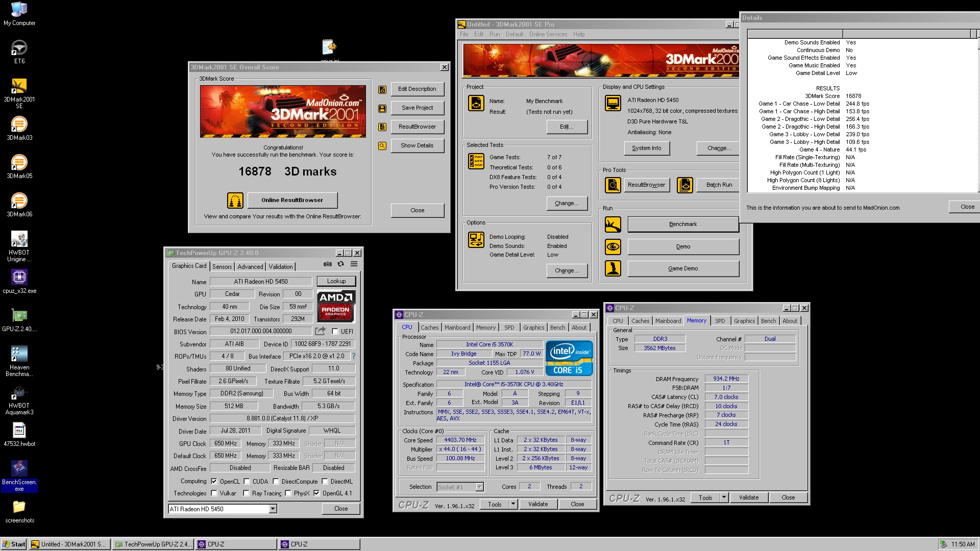Click the Edit Description icon in score dialog

tap(382, 89)
